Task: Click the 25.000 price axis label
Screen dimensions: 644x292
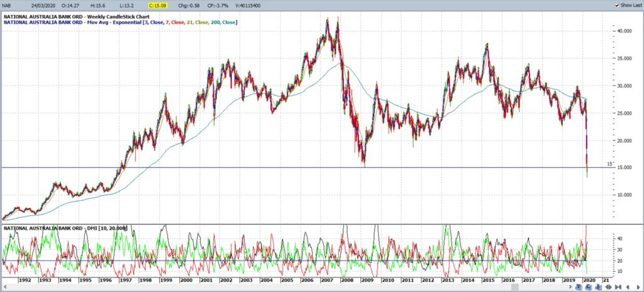Action: pos(623,113)
